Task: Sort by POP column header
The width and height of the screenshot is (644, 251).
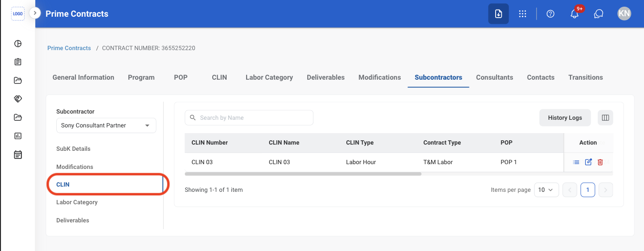Action: tap(506, 143)
